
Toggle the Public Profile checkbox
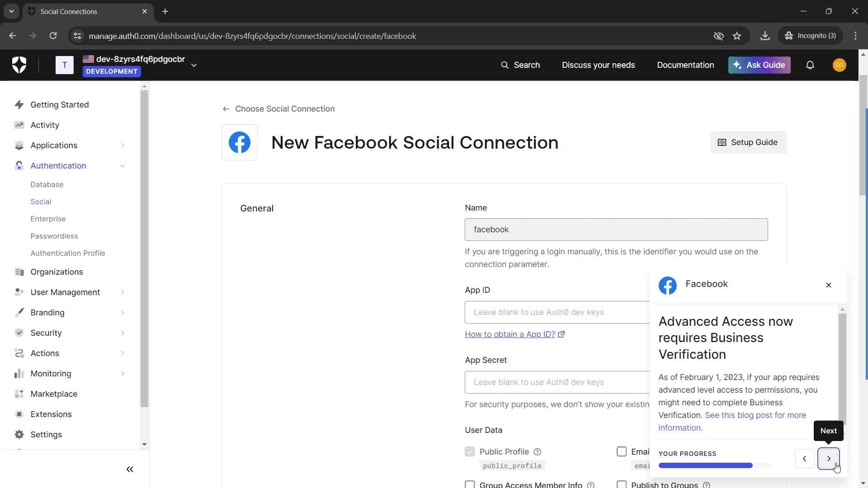(x=470, y=452)
